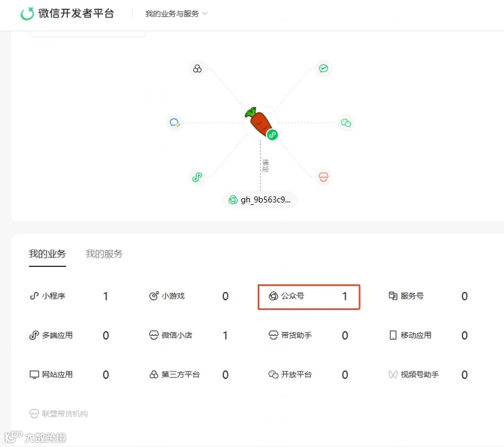Click the 带货助手 icon
This screenshot has width=504, height=447.
(273, 335)
